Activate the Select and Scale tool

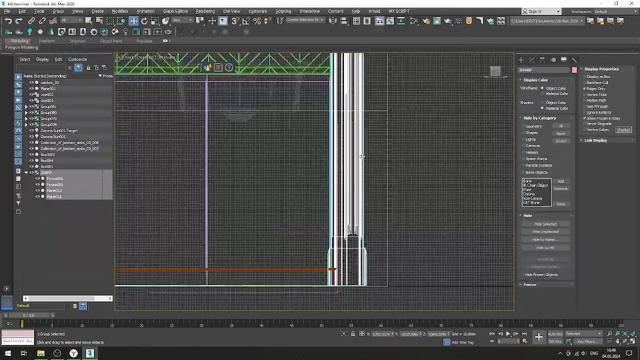click(155, 21)
